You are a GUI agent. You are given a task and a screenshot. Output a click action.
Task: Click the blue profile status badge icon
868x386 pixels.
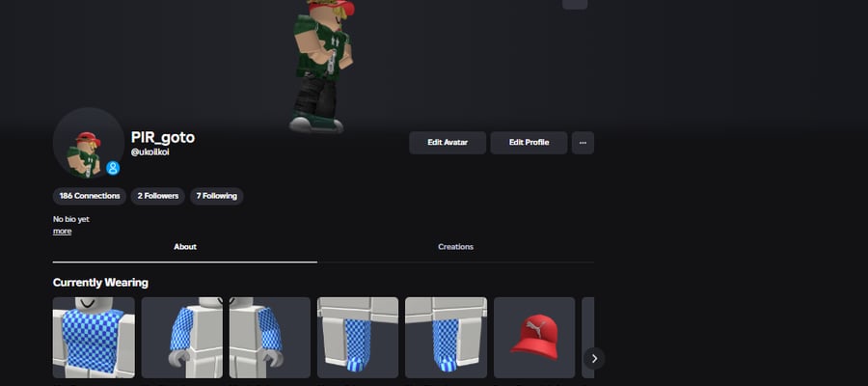tap(113, 168)
